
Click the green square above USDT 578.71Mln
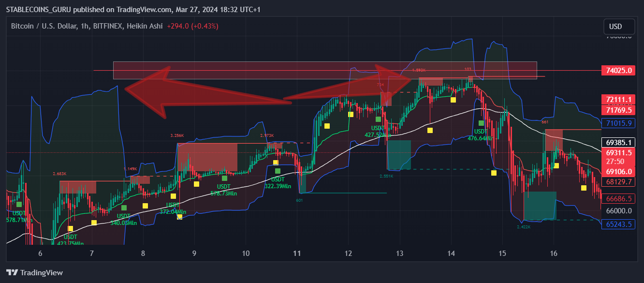pyautogui.click(x=19, y=205)
